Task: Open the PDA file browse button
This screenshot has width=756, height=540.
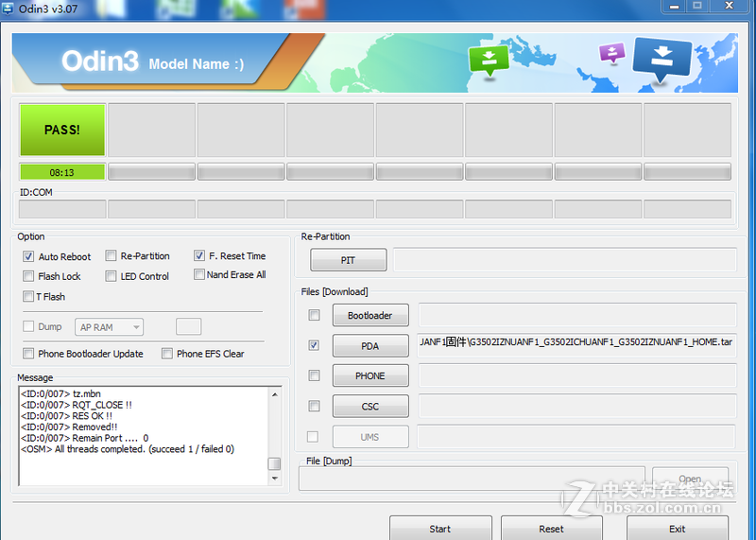Action: point(370,346)
